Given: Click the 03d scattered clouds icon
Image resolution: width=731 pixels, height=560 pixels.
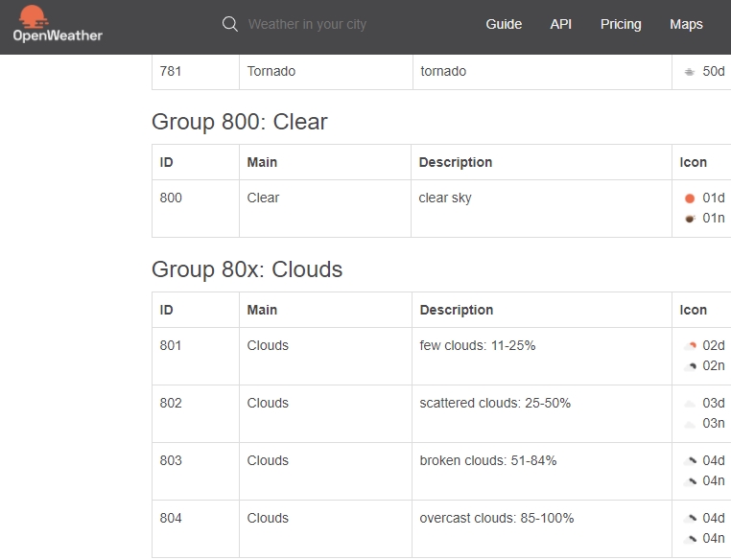Looking at the screenshot, I should [x=690, y=404].
